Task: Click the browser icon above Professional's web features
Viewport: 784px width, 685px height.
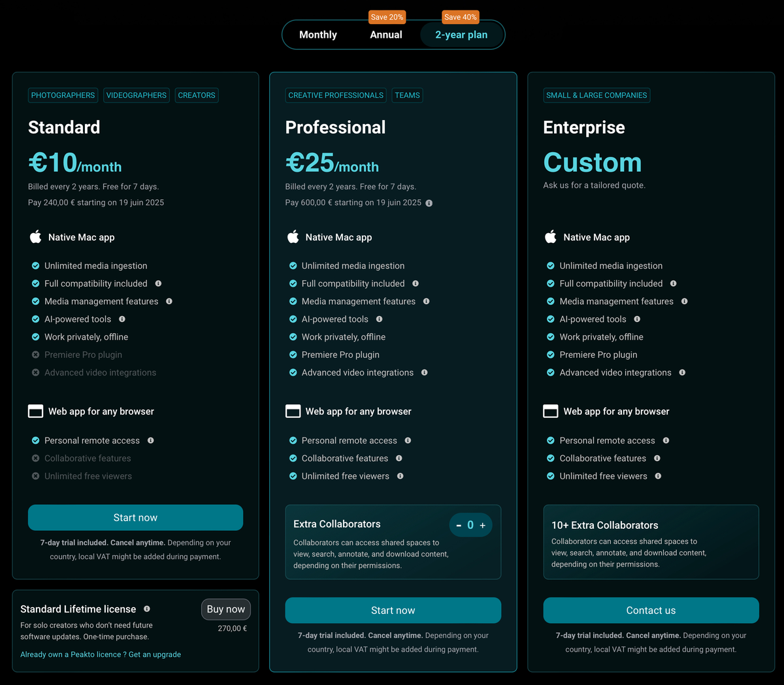Action: [293, 411]
